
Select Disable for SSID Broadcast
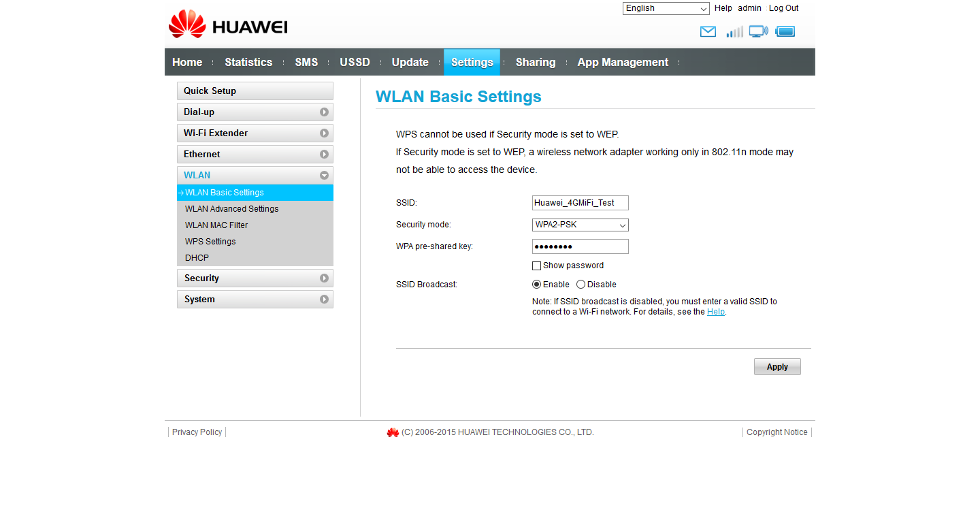click(581, 285)
